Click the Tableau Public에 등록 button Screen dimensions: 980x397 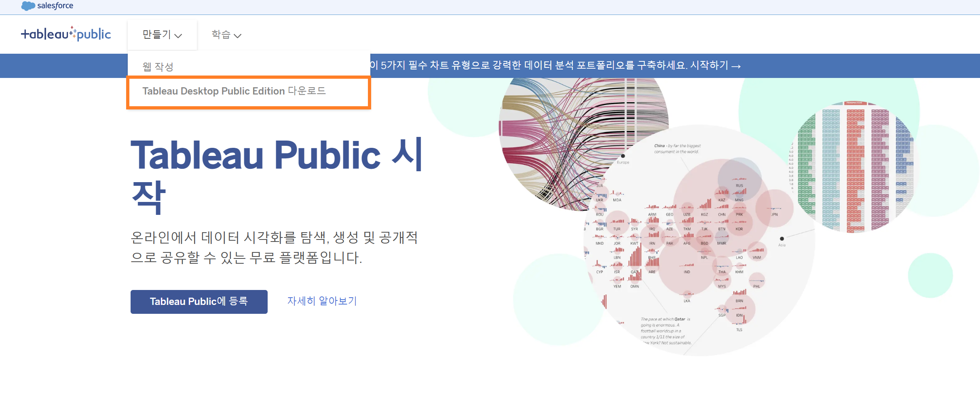(x=199, y=302)
